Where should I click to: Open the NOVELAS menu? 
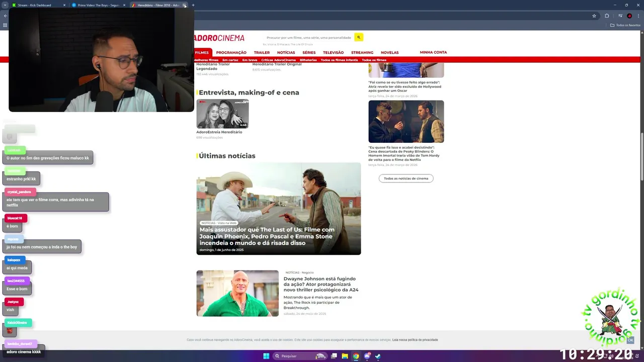pos(389,52)
